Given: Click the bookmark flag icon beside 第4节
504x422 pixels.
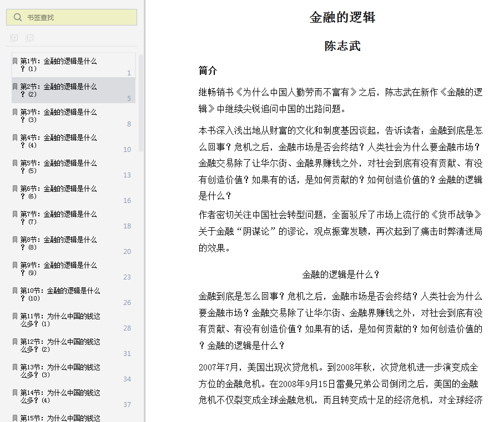Looking at the screenshot, I should tap(15, 138).
